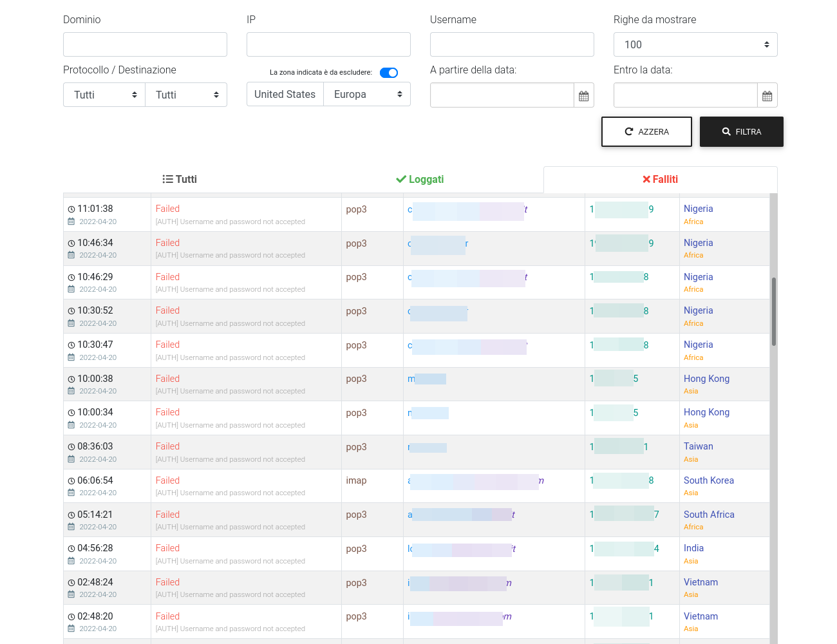Switch to the Loggati tab
837x644 pixels.
coord(420,179)
